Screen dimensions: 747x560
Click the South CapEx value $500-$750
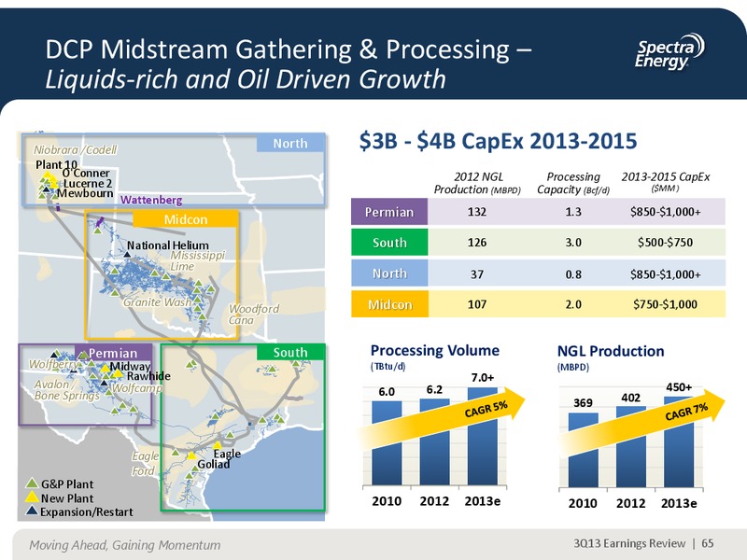(x=665, y=243)
